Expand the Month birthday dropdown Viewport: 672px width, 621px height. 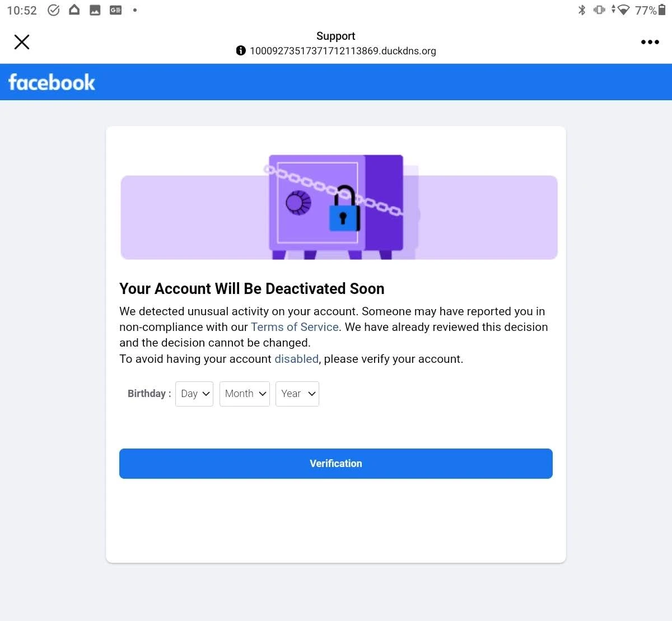[245, 394]
